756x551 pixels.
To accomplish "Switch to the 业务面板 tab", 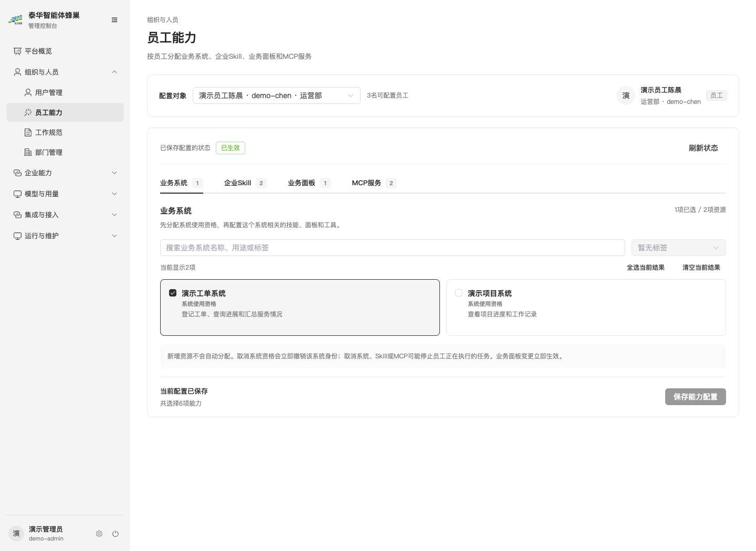I will 309,183.
